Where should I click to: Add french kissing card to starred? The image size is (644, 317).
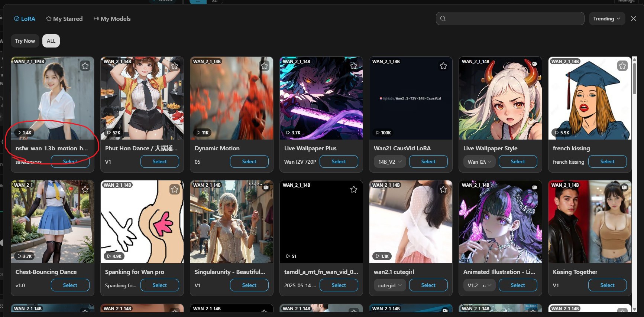click(622, 66)
